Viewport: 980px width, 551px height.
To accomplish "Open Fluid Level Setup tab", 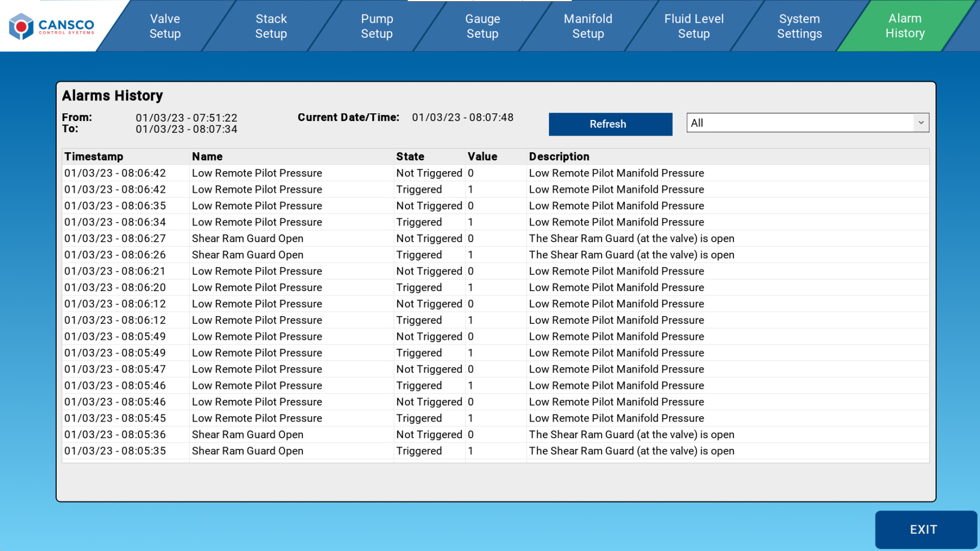I will tap(693, 26).
